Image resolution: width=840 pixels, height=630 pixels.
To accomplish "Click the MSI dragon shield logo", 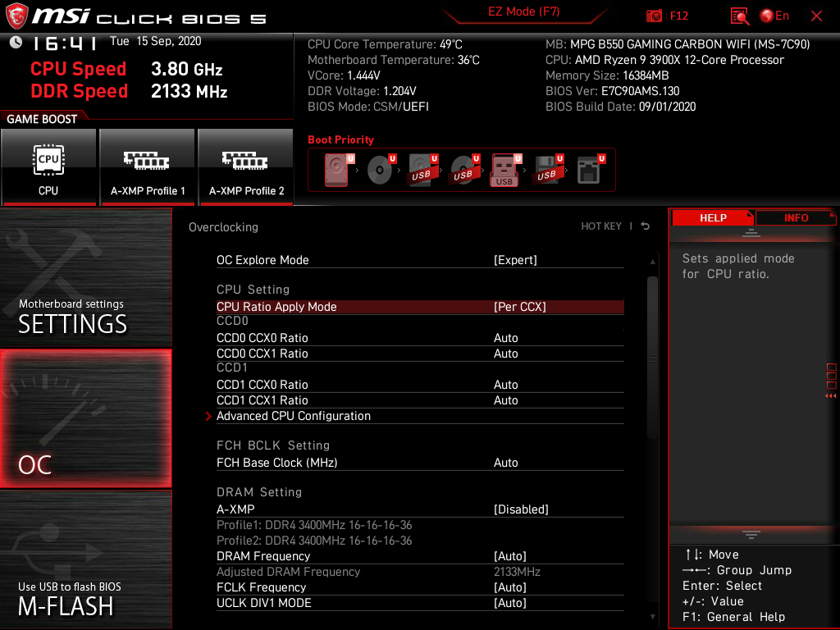I will pos(16,16).
